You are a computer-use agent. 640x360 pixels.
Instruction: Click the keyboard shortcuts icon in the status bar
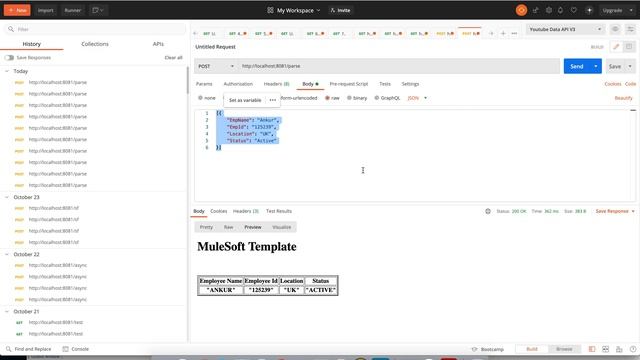pos(619,349)
